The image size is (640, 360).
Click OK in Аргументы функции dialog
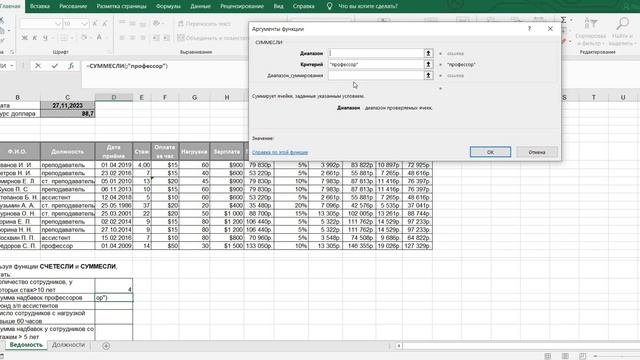coord(490,152)
